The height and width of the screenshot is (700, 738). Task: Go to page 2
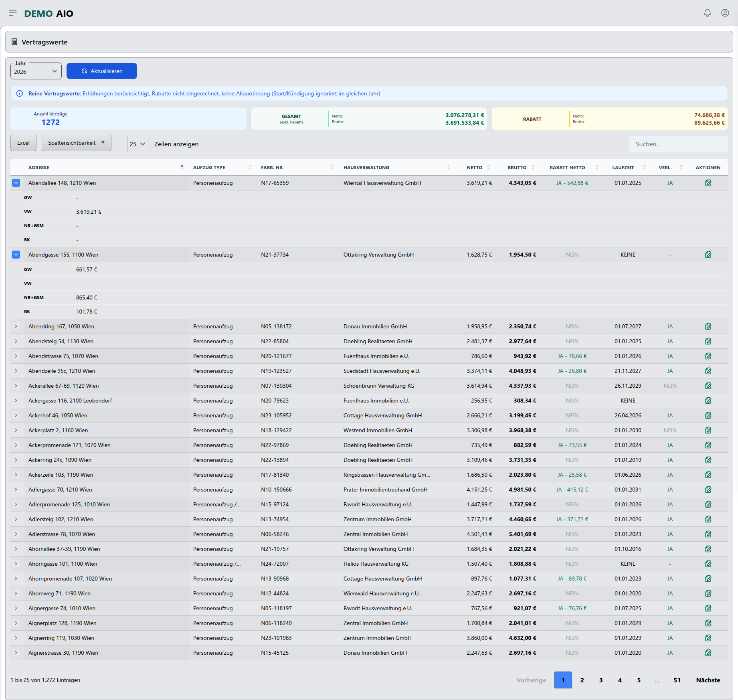pos(582,680)
